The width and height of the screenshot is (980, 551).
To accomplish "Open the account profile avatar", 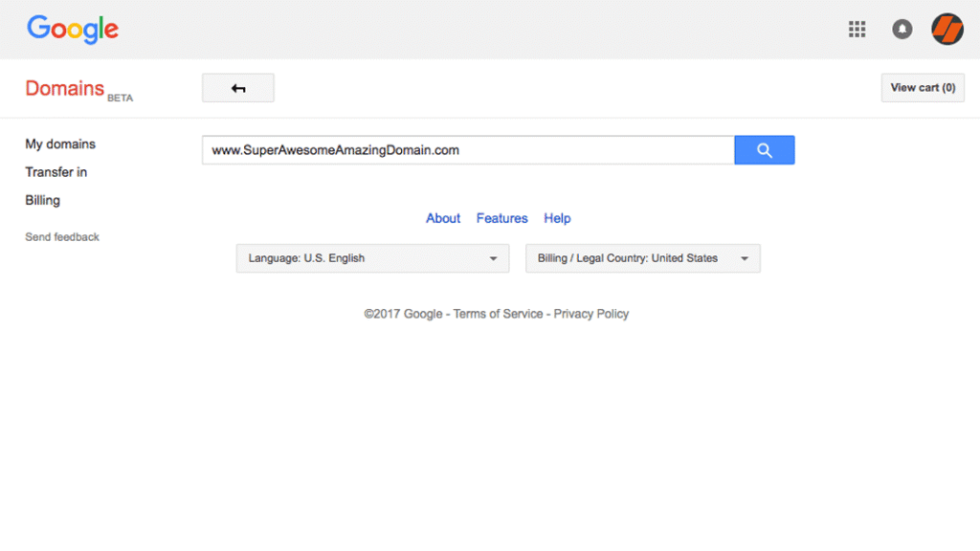I will (947, 30).
